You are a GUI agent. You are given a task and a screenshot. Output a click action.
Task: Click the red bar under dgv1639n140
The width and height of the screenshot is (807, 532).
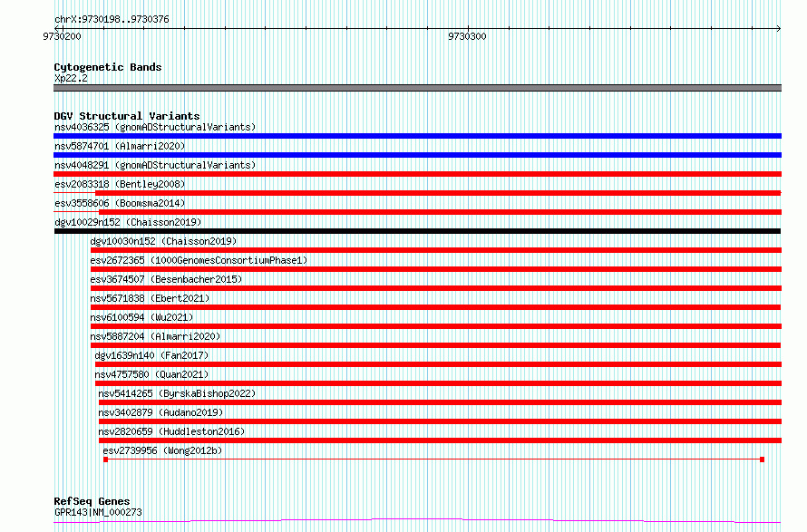pos(438,364)
